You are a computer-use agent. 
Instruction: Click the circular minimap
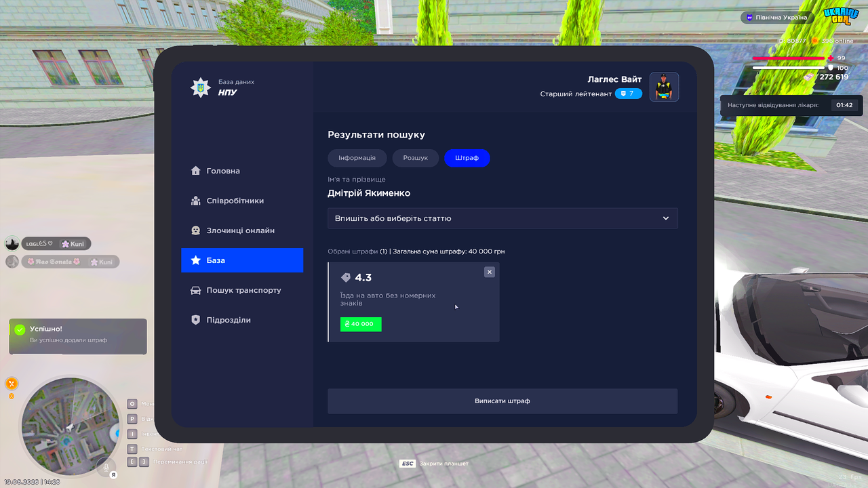click(70, 427)
